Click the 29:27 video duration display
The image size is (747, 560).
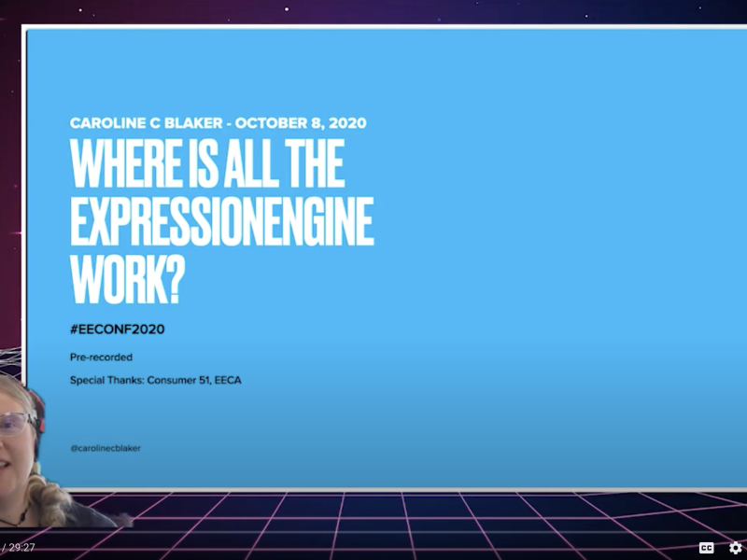(x=19, y=548)
